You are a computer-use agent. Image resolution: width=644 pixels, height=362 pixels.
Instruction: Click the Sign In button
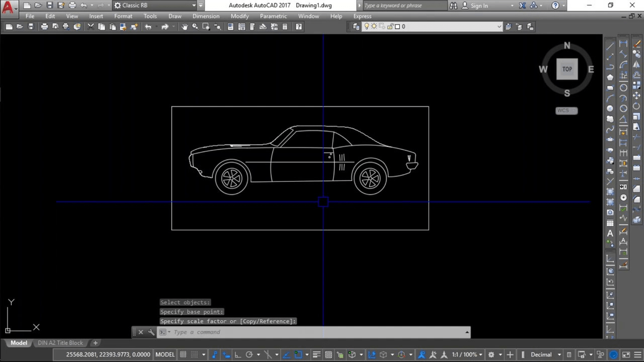click(x=479, y=5)
